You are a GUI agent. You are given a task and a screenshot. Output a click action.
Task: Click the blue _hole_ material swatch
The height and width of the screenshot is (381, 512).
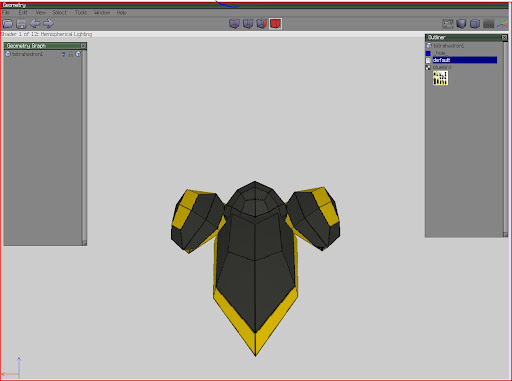point(428,53)
